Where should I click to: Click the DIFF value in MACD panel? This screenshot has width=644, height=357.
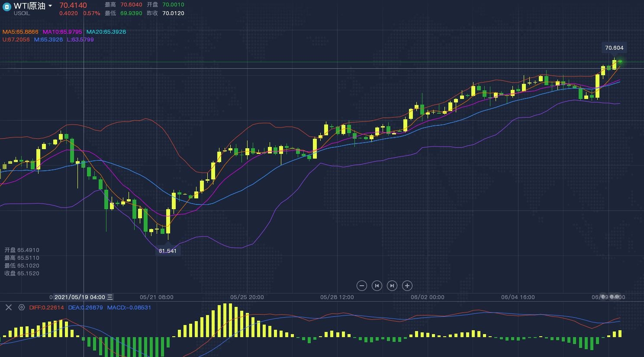point(46,308)
